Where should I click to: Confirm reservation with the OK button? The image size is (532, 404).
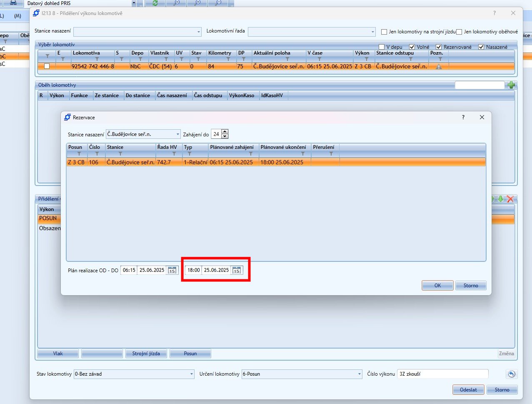[x=437, y=286]
